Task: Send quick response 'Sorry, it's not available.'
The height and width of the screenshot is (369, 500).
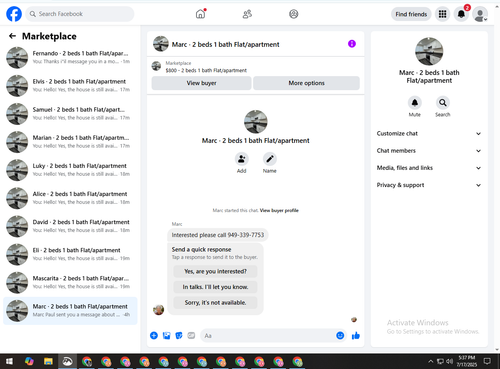Action: [215, 303]
